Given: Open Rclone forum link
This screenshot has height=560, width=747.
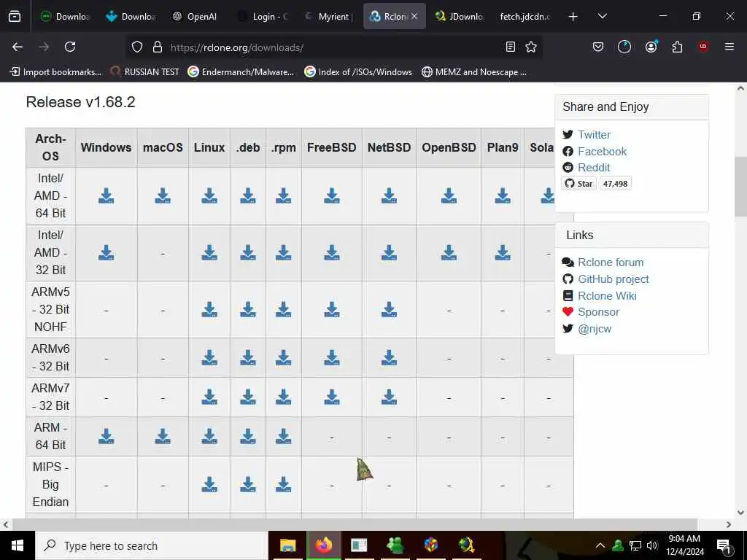Looking at the screenshot, I should tap(611, 262).
